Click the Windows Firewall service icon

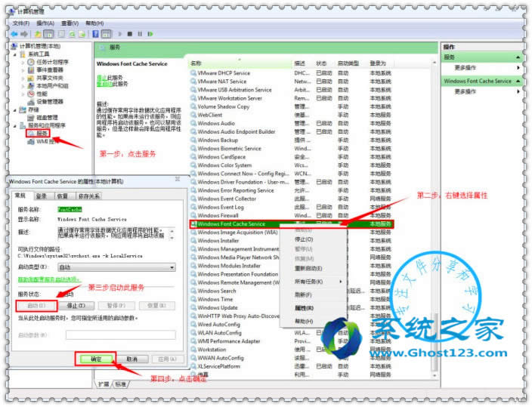(x=193, y=215)
